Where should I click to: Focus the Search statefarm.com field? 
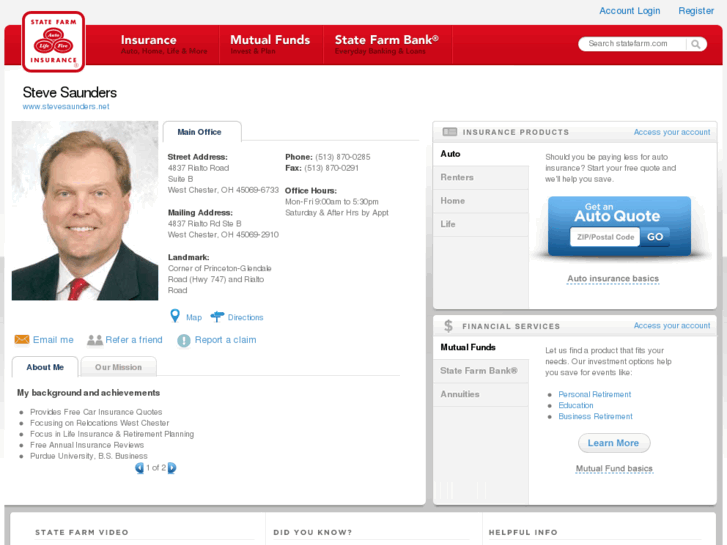[632, 44]
